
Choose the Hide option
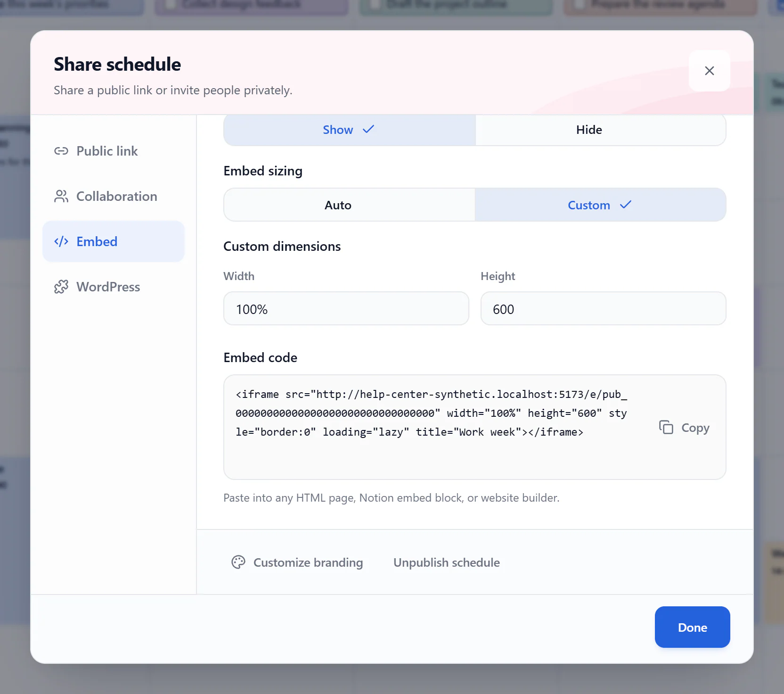click(x=600, y=130)
